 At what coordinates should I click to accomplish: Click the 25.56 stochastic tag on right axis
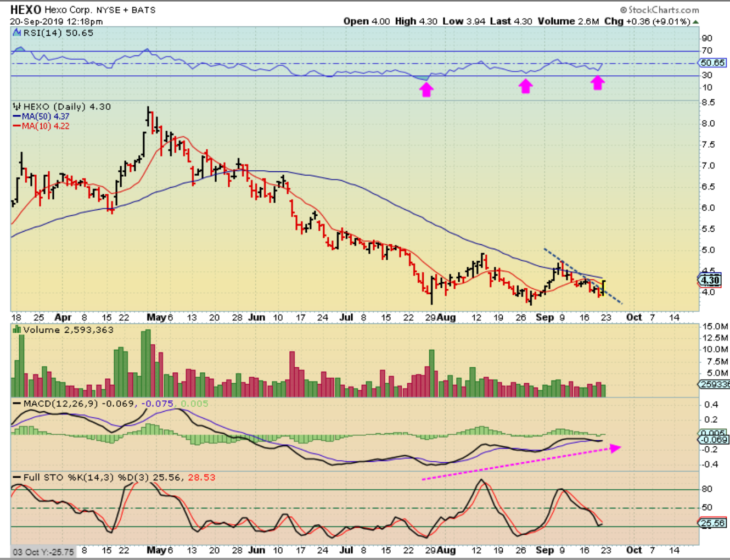pos(713,523)
